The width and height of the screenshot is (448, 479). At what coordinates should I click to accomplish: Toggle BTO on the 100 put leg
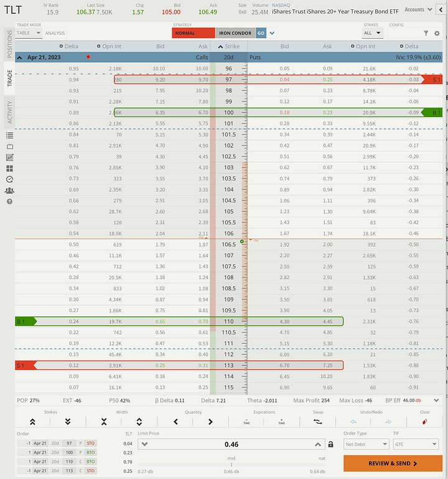(x=90, y=452)
